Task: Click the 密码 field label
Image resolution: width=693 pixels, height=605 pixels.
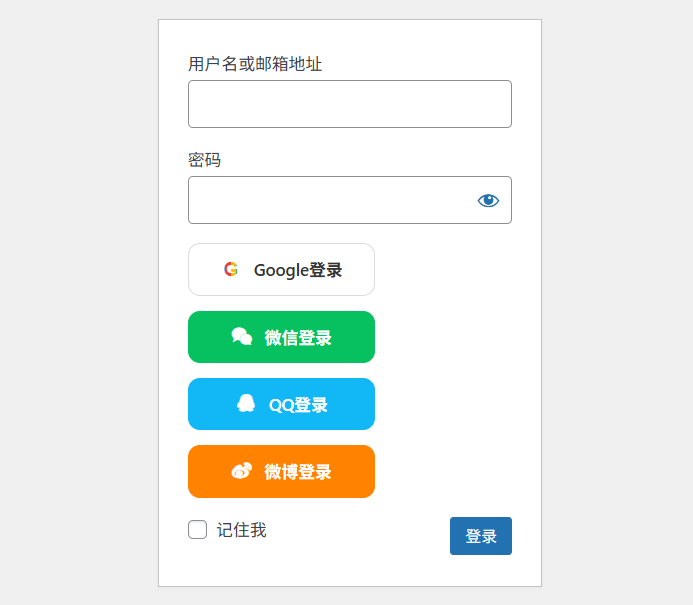Action: coord(204,160)
